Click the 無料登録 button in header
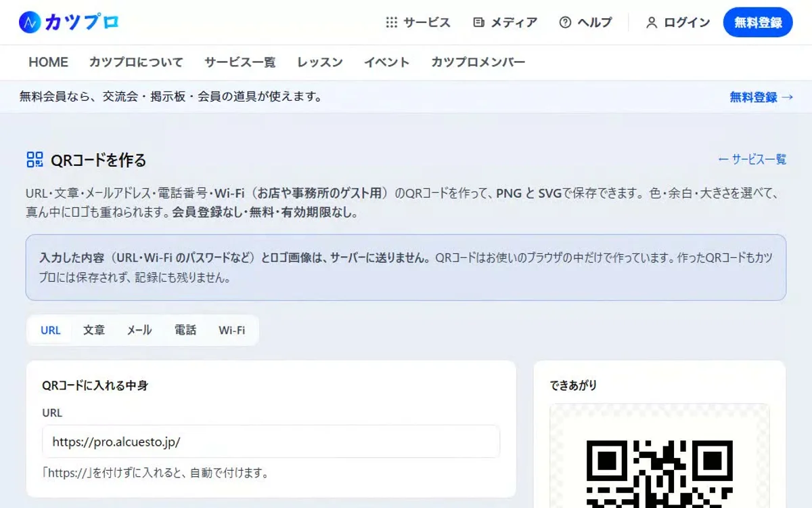Image resolution: width=812 pixels, height=508 pixels. coord(758,22)
